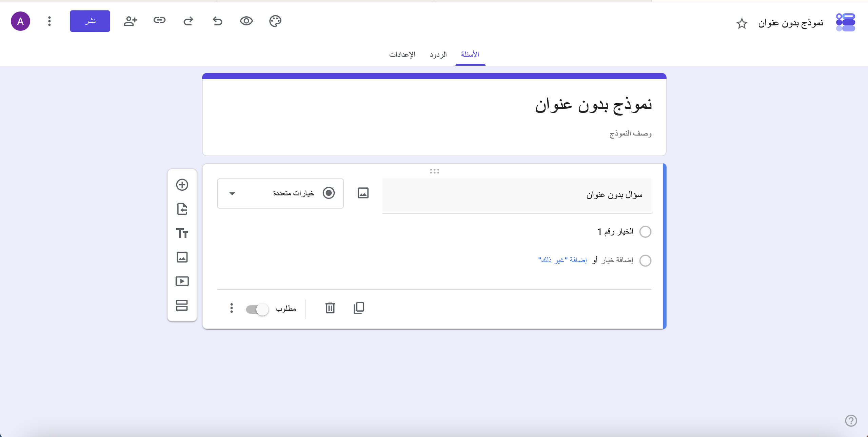The image size is (868, 437).
Task: Go to Google Forms home logo
Action: (x=845, y=22)
